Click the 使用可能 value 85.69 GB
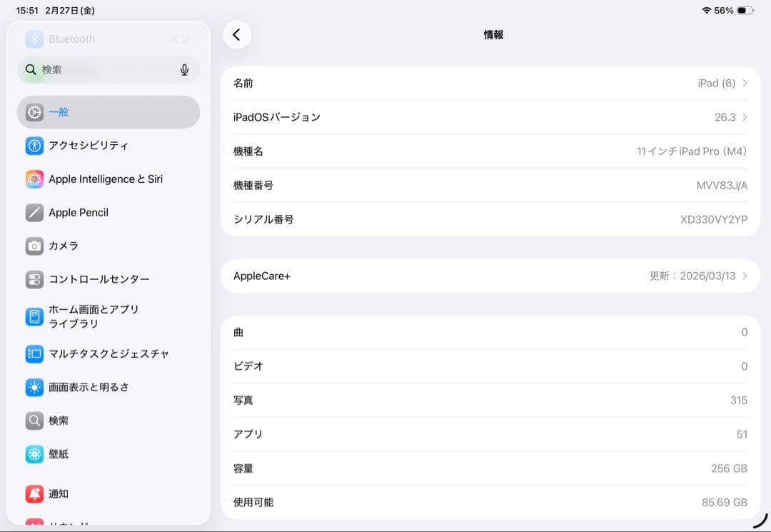Viewport: 771px width, 532px height. click(725, 503)
